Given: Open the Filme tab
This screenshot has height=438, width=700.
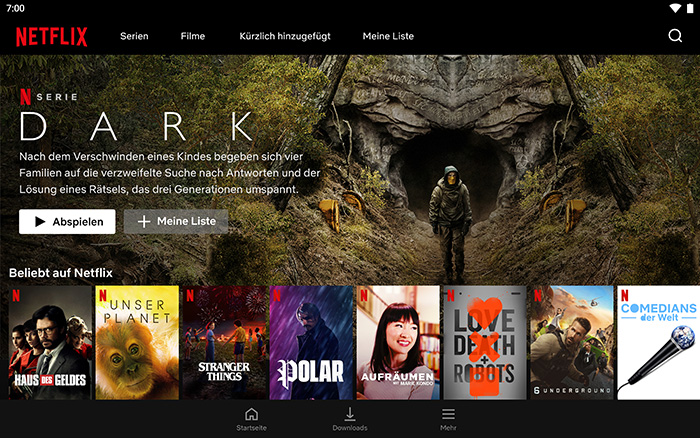Looking at the screenshot, I should [x=192, y=36].
